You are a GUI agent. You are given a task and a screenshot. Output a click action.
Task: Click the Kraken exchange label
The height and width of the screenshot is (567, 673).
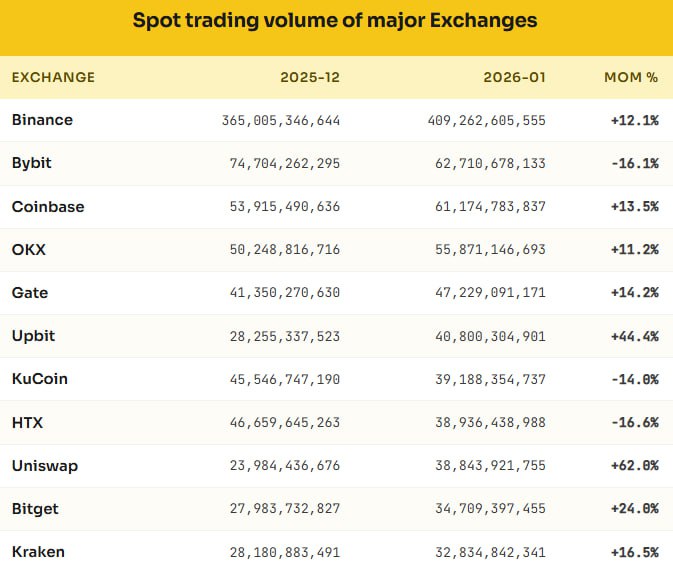(x=38, y=551)
